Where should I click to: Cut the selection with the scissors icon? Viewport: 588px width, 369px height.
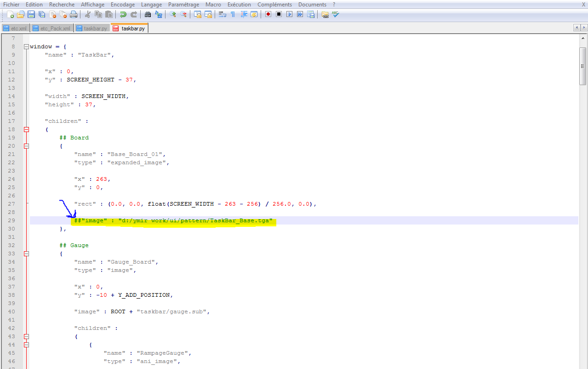pyautogui.click(x=88, y=14)
